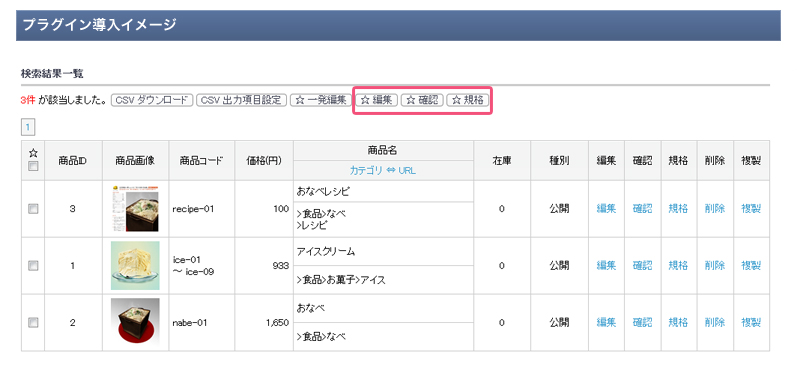Click the ☆ 編集 bulk button
798x390 pixels.
coord(376,100)
